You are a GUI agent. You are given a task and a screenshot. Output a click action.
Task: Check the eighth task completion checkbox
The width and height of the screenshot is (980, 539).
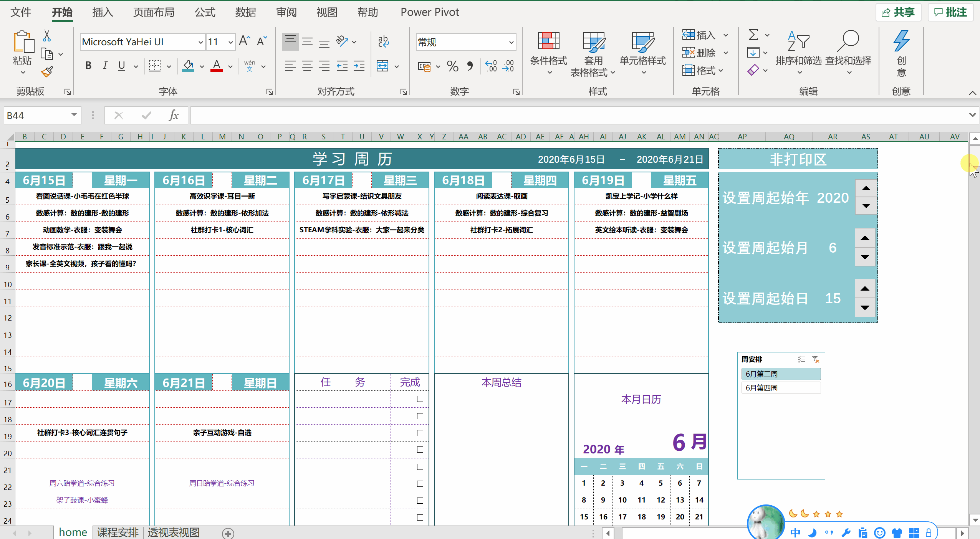pos(420,518)
